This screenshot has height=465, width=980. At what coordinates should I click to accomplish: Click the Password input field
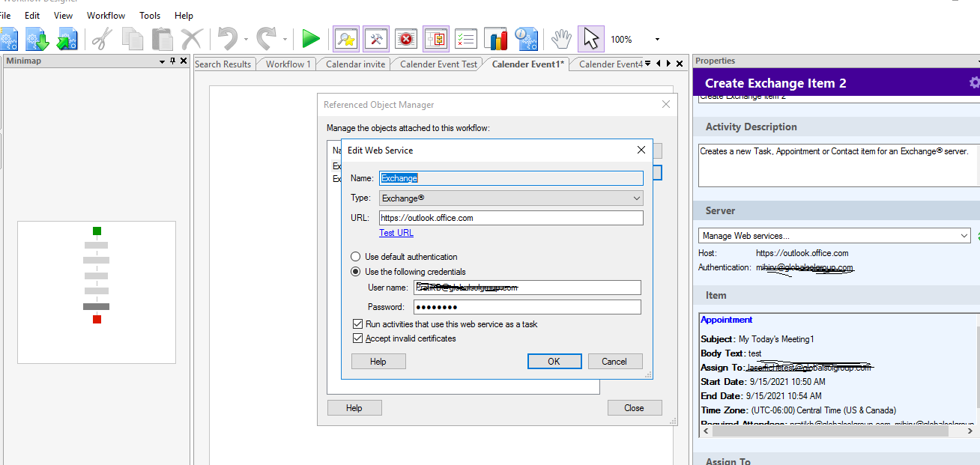coord(527,307)
